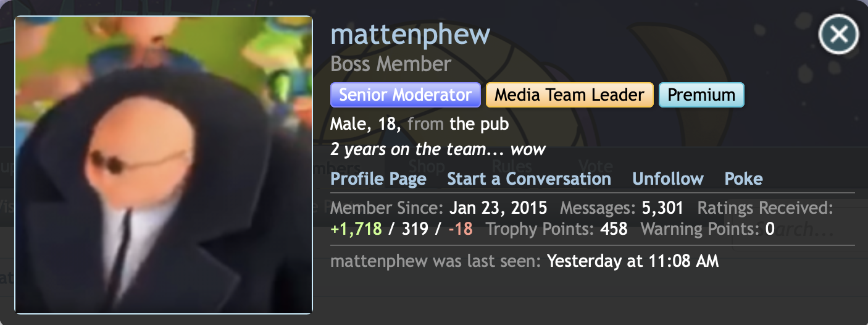Select the dimmed Rules tab behind the card

(512, 166)
